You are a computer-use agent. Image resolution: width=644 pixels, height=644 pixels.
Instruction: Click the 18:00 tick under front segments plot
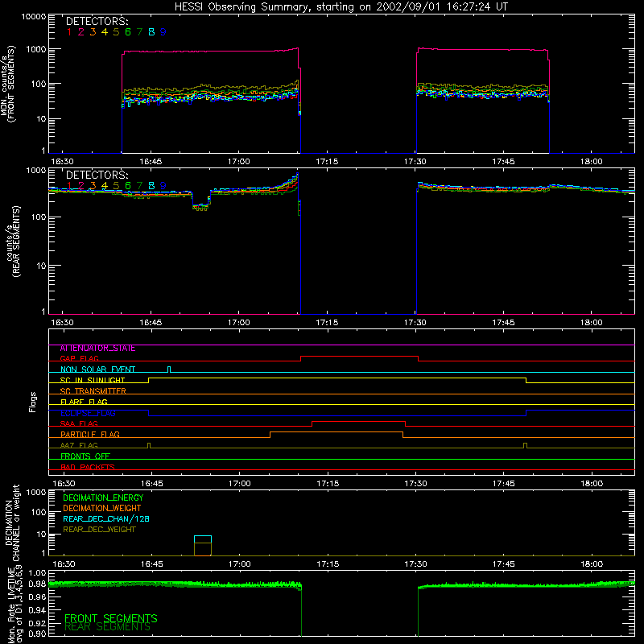coord(592,162)
